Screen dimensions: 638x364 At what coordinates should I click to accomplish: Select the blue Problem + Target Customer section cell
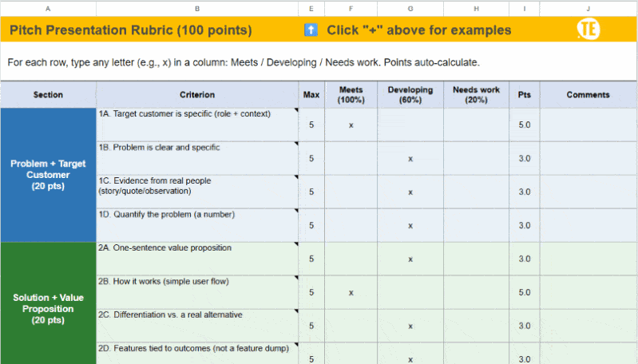49,175
